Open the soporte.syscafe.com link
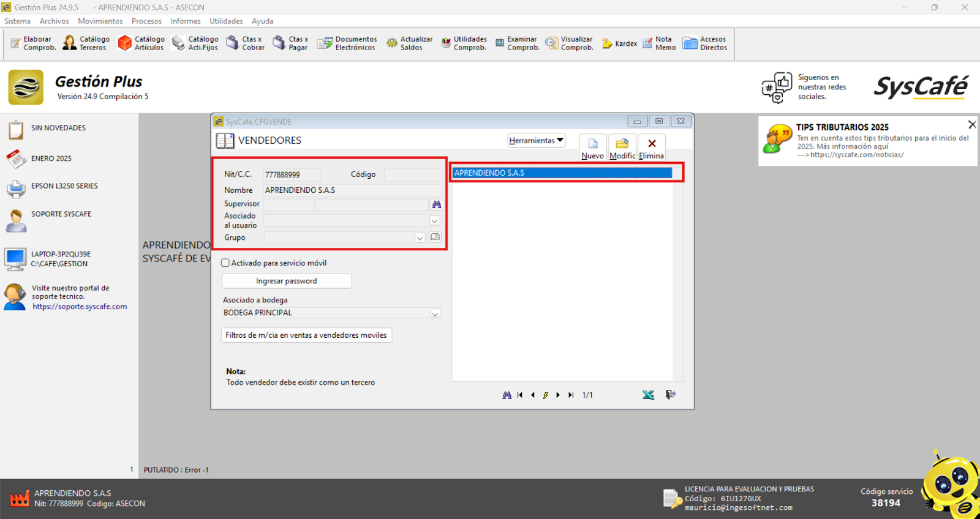Image resolution: width=980 pixels, height=519 pixels. (80, 307)
